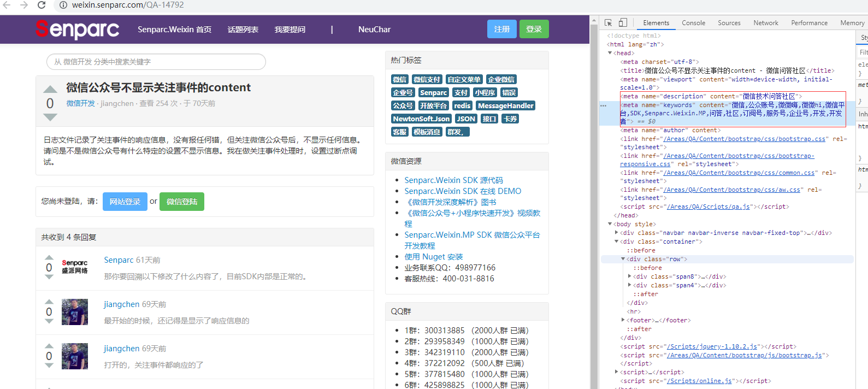The height and width of the screenshot is (389, 868).
Task: Toggle the DevTools device toolbar icon
Action: coord(623,22)
